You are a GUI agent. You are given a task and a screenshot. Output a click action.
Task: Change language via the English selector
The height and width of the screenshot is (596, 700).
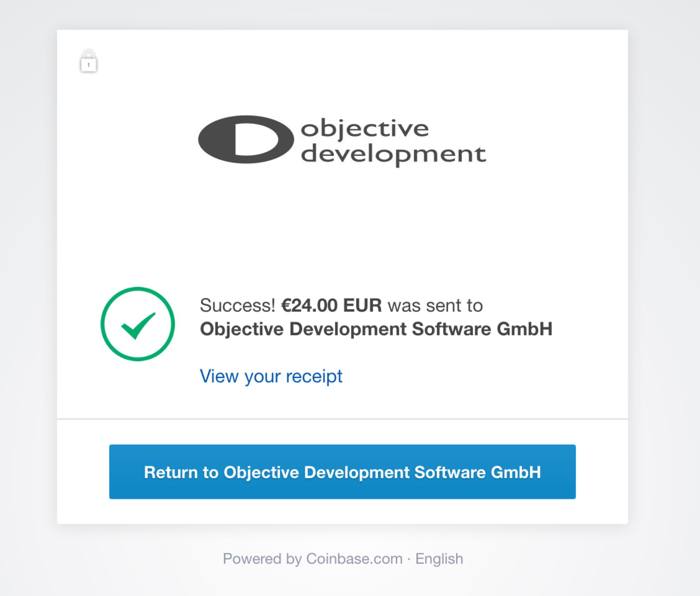439,558
